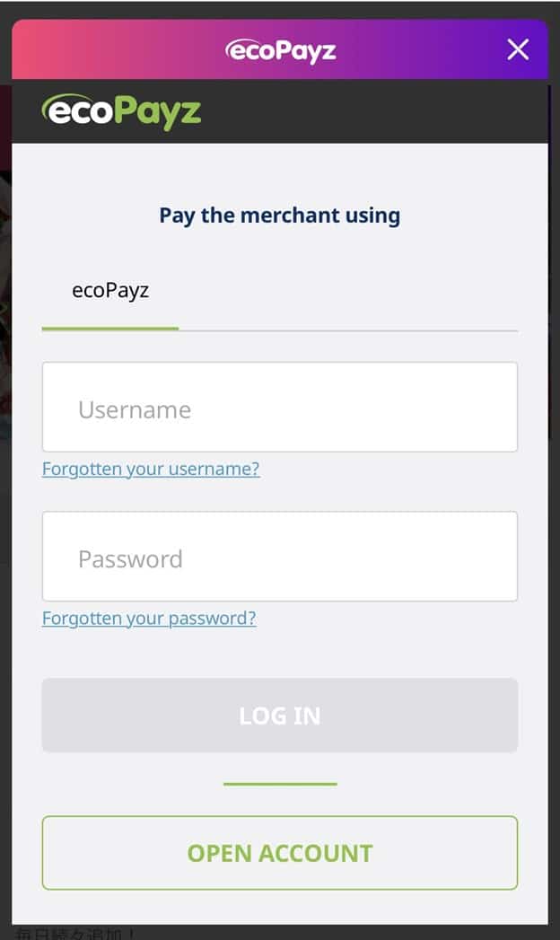The height and width of the screenshot is (940, 560).
Task: Click the white ecoPayz logo in gradient header
Action: 280,50
